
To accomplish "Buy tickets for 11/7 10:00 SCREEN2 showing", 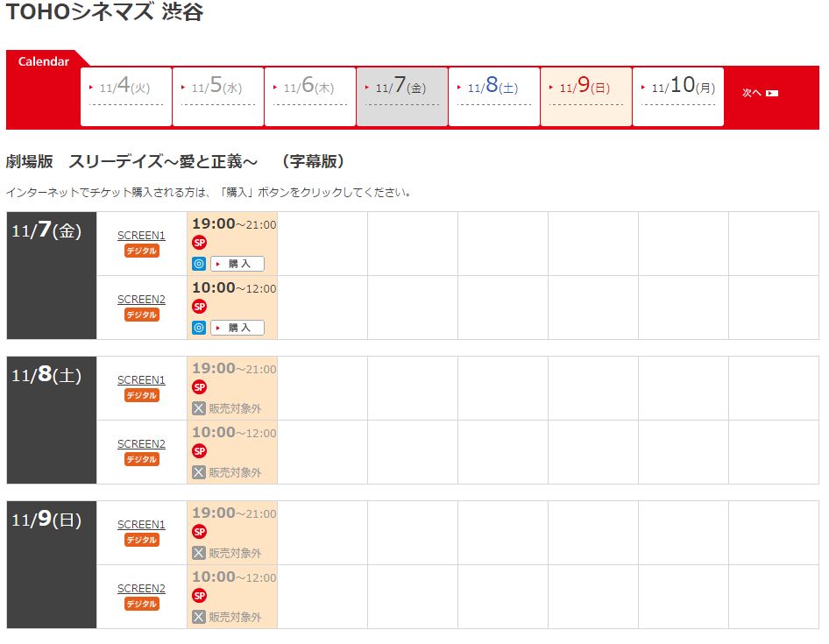I will (237, 328).
